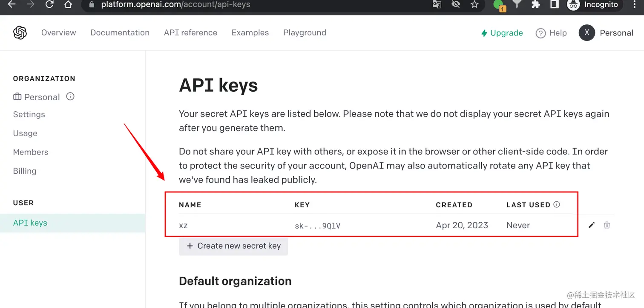Click the translate page icon
The height and width of the screenshot is (308, 644).
[x=437, y=5]
